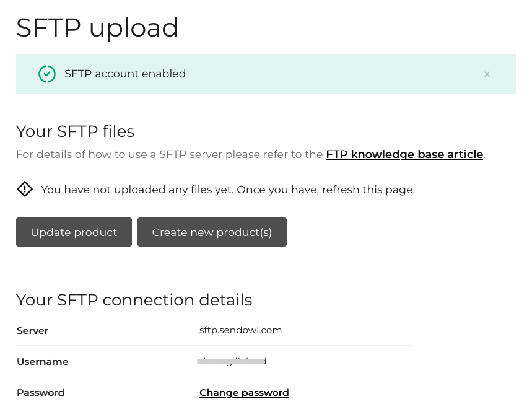This screenshot has height=417, width=532.
Task: Click Create new product(s) button
Action: click(212, 232)
